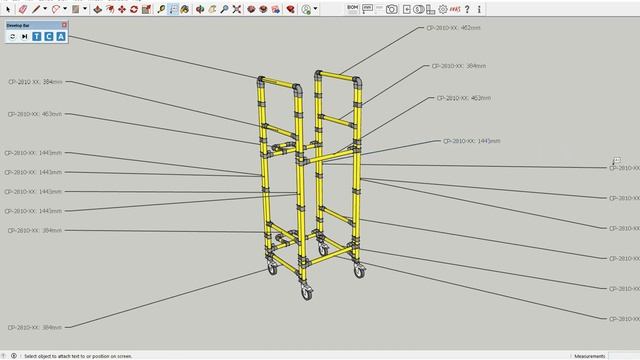Click the Measurements label

589,356
